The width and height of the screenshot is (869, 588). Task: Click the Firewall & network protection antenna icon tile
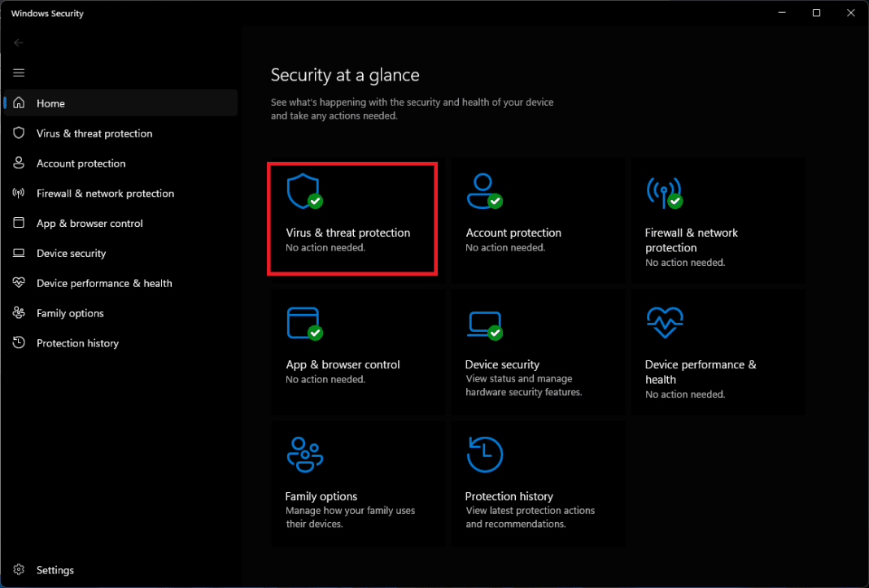pos(662,192)
